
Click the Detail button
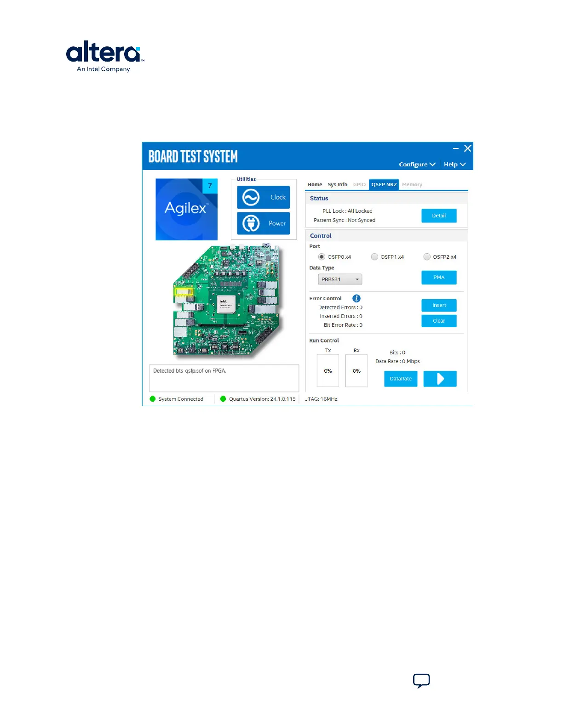point(439,216)
